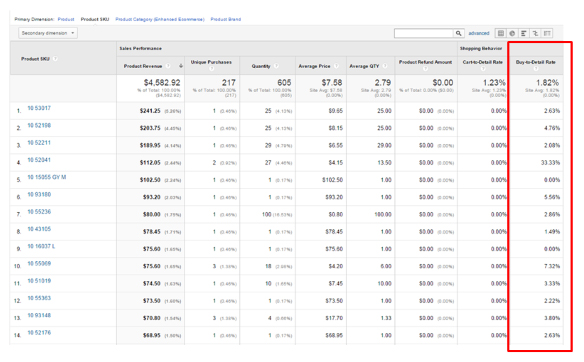
Task: Click help icon under Unique Purchases
Action: [x=211, y=69]
